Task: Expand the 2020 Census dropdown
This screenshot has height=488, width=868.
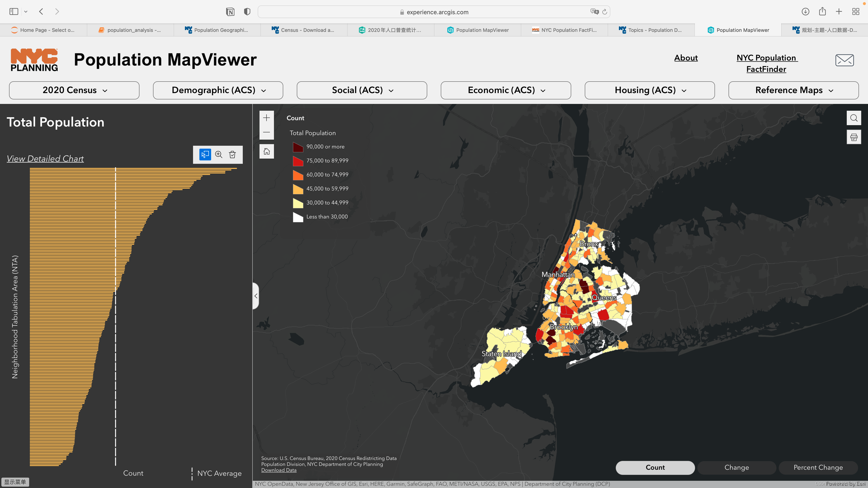Action: point(74,90)
